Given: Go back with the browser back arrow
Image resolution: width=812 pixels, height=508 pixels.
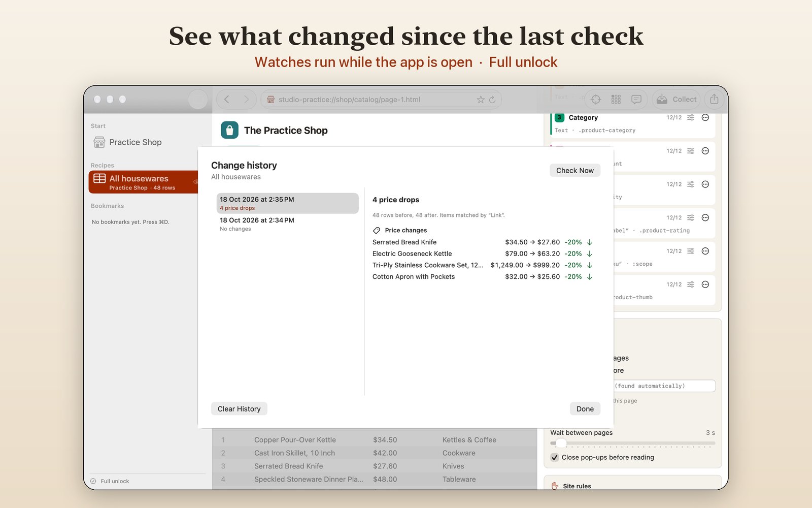Looking at the screenshot, I should (227, 100).
